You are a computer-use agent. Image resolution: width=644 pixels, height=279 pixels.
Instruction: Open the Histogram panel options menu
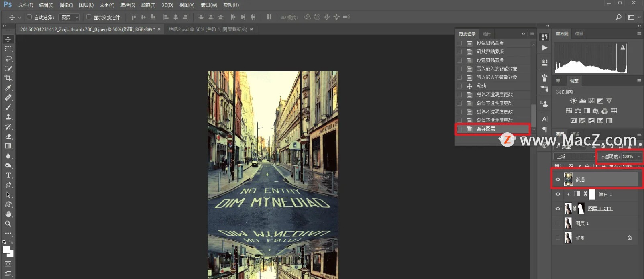639,34
